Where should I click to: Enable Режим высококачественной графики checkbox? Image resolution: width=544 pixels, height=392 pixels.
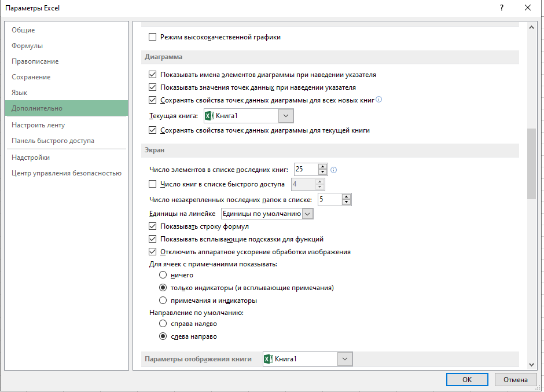tap(152, 37)
